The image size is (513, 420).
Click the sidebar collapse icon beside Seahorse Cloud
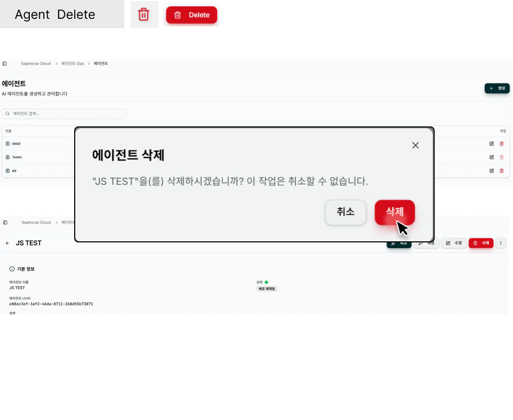5,63
